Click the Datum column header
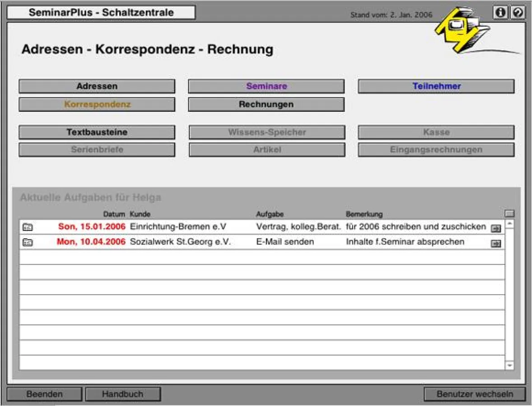The width and height of the screenshot is (532, 406). click(114, 214)
